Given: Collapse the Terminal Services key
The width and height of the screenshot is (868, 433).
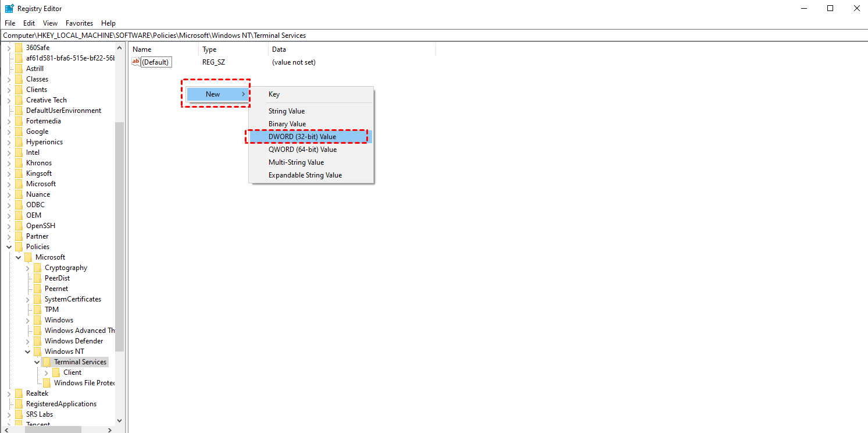Looking at the screenshot, I should click(x=37, y=362).
